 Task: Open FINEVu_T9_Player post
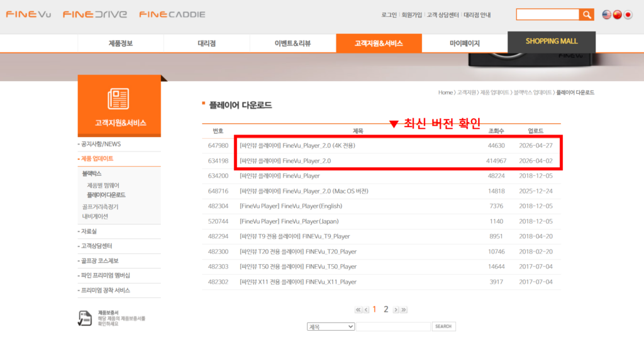pyautogui.click(x=294, y=236)
